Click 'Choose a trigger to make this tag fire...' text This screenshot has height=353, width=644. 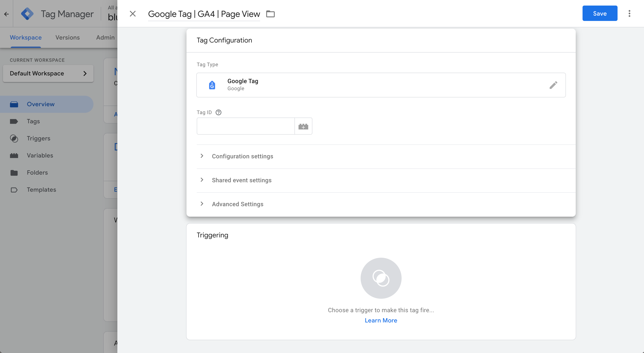[381, 310]
